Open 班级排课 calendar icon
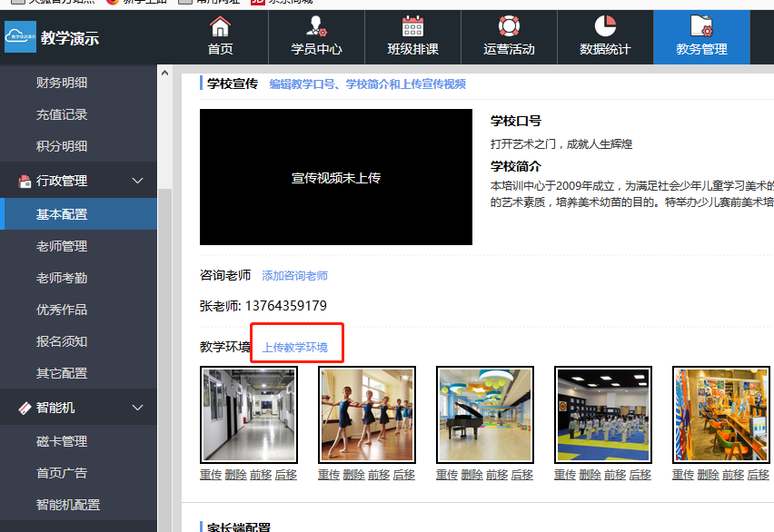Image resolution: width=774 pixels, height=532 pixels. [412, 26]
